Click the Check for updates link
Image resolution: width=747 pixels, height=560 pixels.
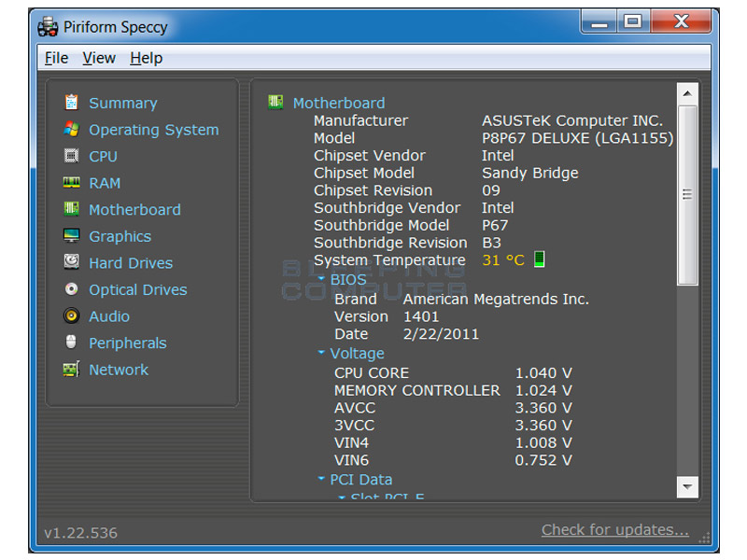tap(615, 529)
